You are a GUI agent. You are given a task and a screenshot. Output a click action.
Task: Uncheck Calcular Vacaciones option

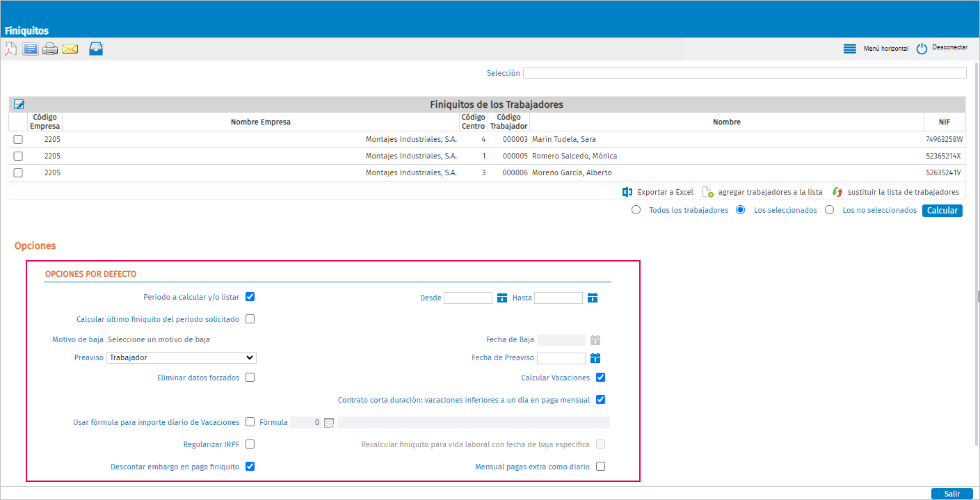point(601,378)
